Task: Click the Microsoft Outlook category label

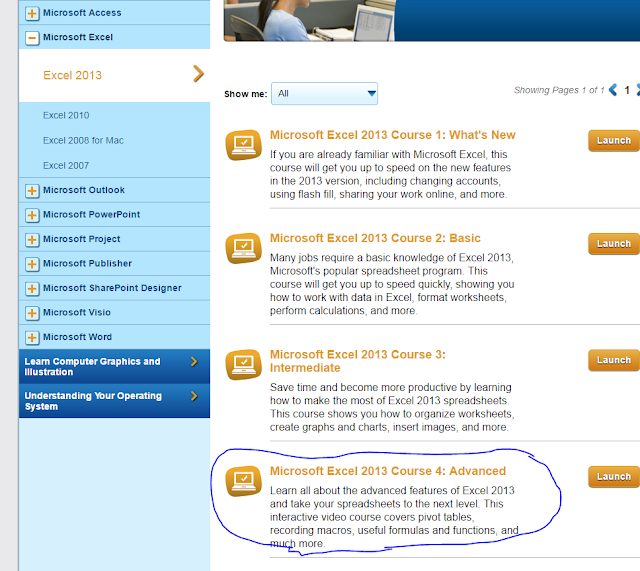Action: (84, 190)
